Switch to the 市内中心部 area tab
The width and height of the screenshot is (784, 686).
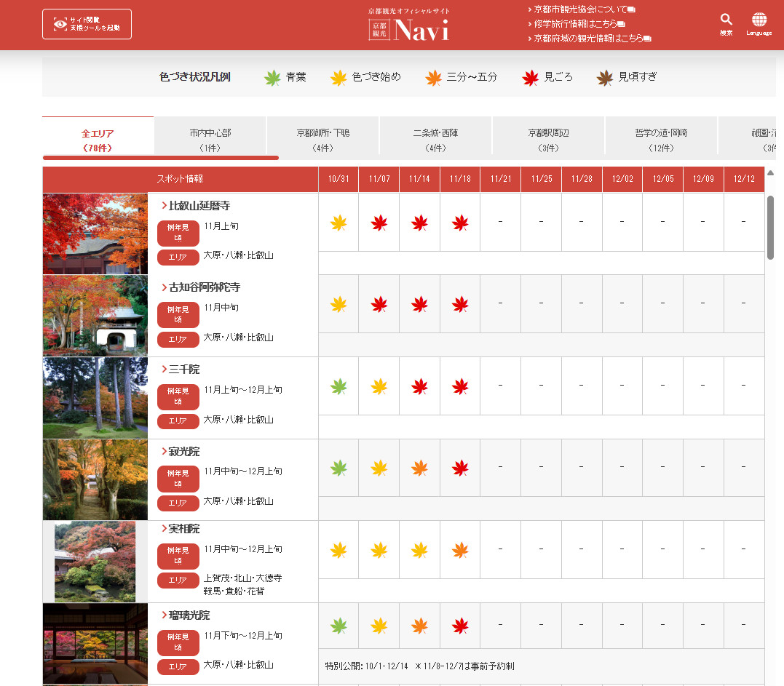click(x=210, y=140)
